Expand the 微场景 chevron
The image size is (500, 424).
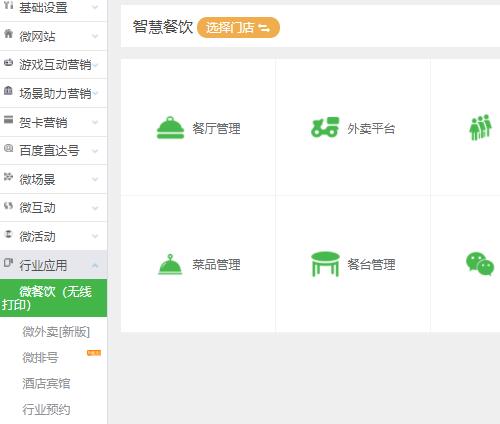pos(95,179)
